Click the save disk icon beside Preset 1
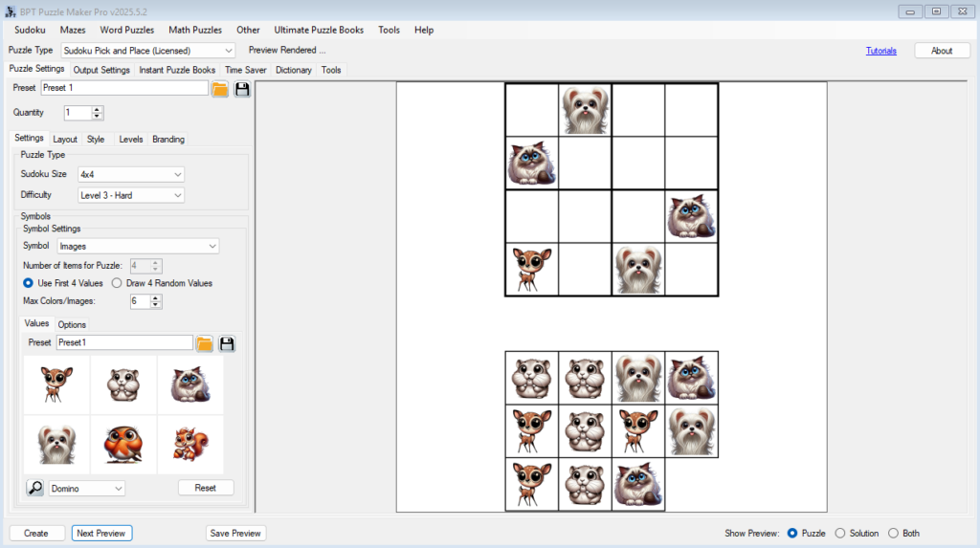The image size is (980, 548). pos(242,89)
